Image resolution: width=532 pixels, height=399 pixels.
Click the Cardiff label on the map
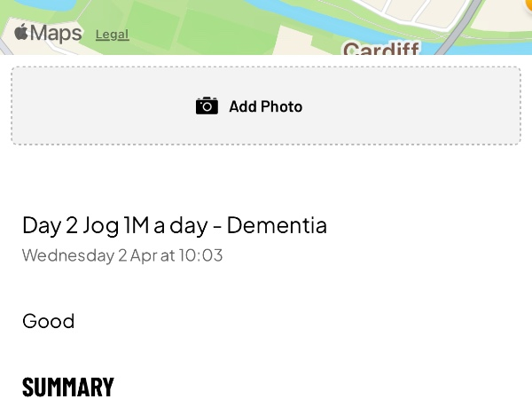point(380,49)
